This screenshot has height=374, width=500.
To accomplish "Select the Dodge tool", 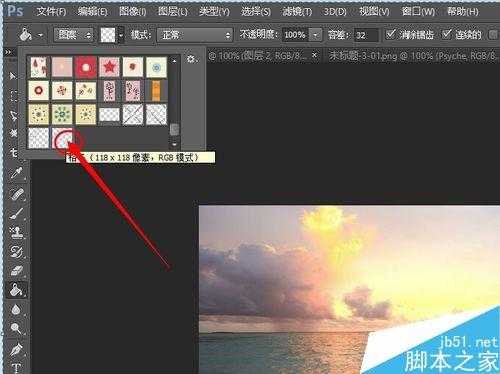I will pyautogui.click(x=16, y=329).
